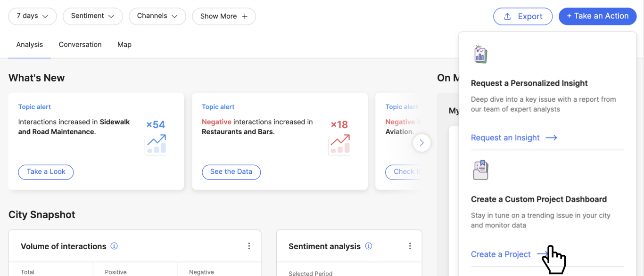Viewport: 644px width, 276px height.
Task: Click the Selected Period label
Action: tap(310, 273)
